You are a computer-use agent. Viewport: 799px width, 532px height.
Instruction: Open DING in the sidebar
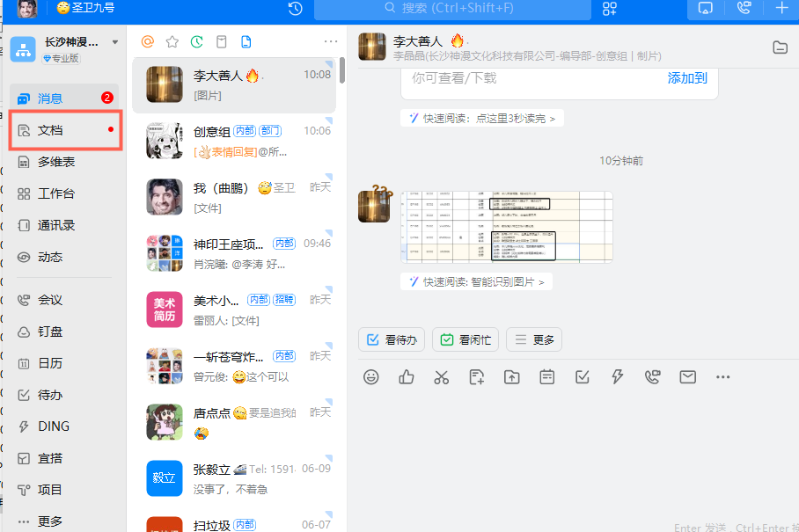point(64,426)
